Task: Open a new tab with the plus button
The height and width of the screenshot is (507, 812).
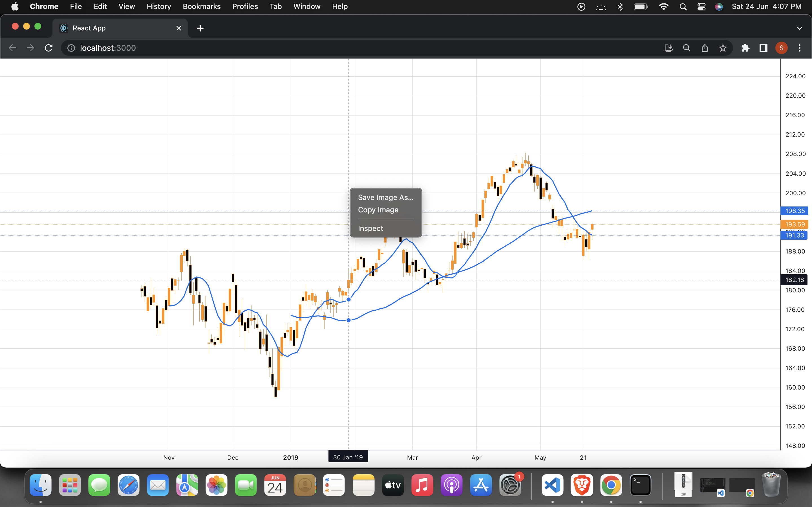Action: tap(200, 28)
